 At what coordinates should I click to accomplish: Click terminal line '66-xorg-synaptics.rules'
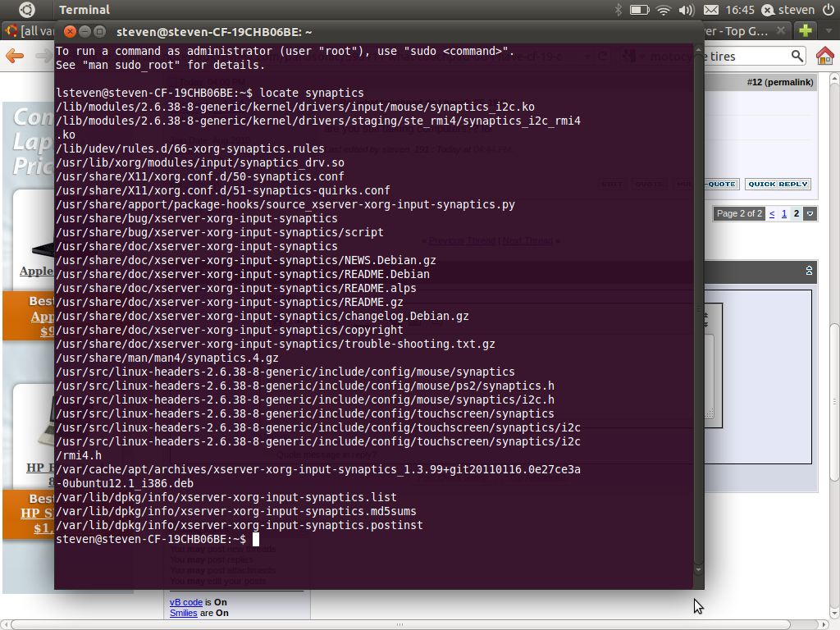pyautogui.click(x=190, y=148)
